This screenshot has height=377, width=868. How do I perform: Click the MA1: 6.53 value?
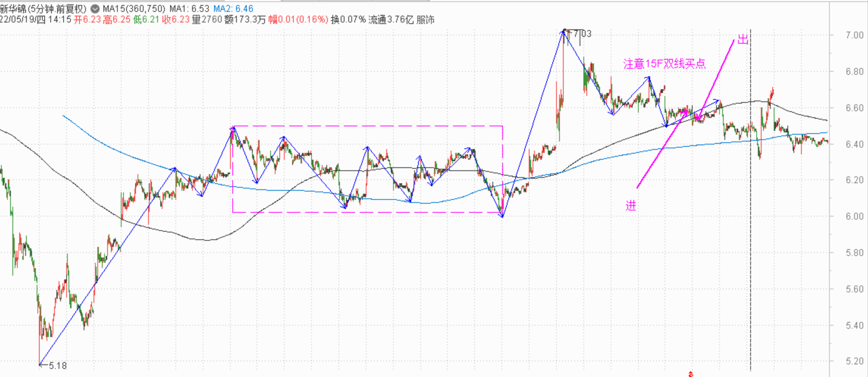pyautogui.click(x=190, y=9)
